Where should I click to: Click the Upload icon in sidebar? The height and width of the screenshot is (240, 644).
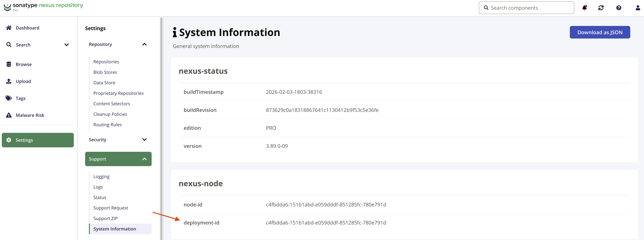pos(9,81)
